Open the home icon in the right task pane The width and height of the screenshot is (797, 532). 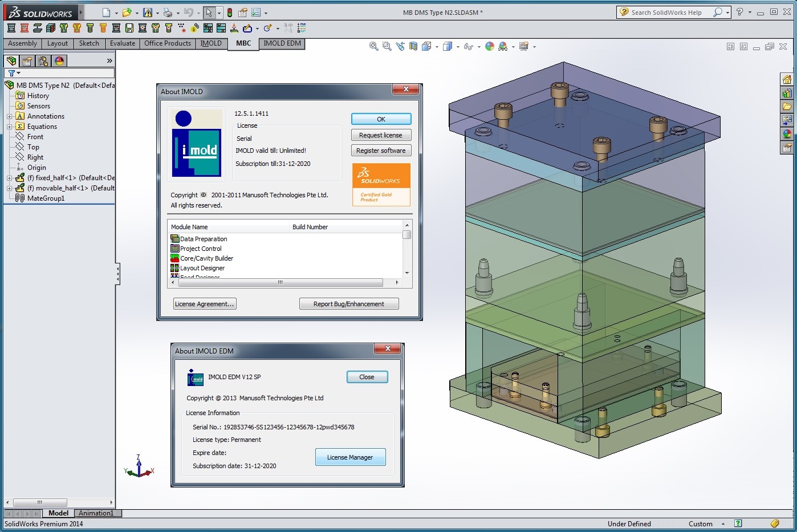pos(787,79)
